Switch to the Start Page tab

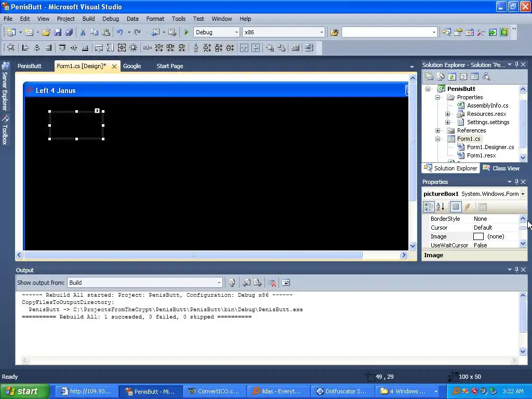click(170, 66)
